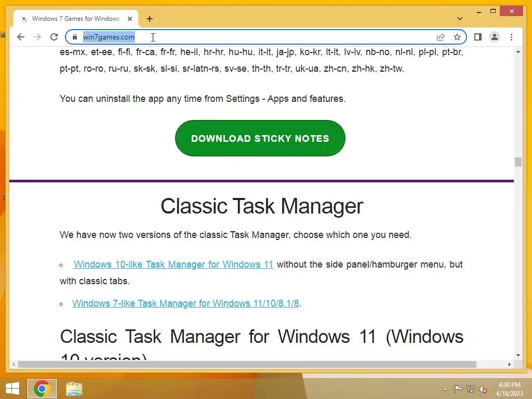
Task: Click the scroll left arrow
Action: click(13, 364)
